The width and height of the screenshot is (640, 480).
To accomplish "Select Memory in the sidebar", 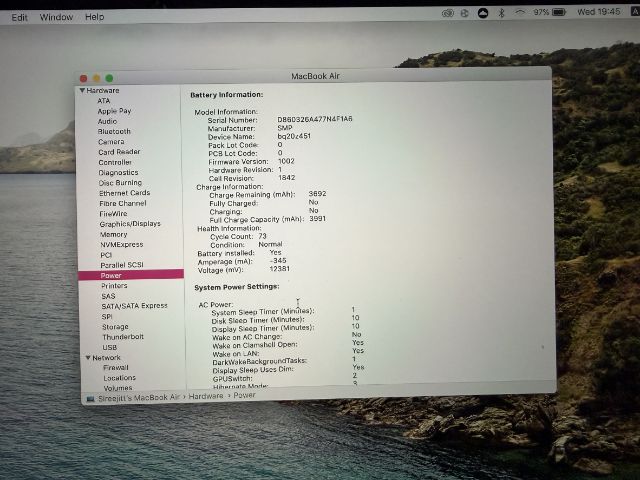I will (x=114, y=234).
